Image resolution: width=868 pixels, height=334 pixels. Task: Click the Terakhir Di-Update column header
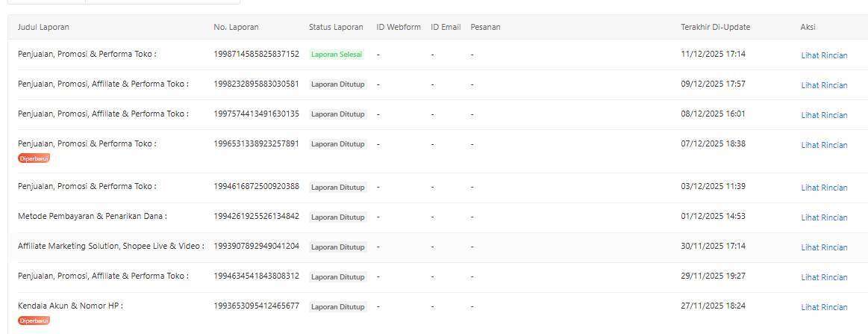[x=715, y=27]
